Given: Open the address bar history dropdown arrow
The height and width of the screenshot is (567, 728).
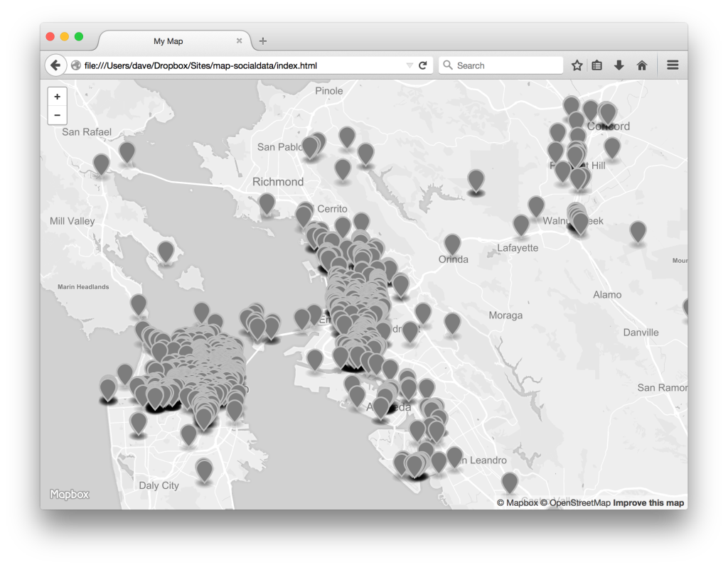Looking at the screenshot, I should [x=410, y=65].
